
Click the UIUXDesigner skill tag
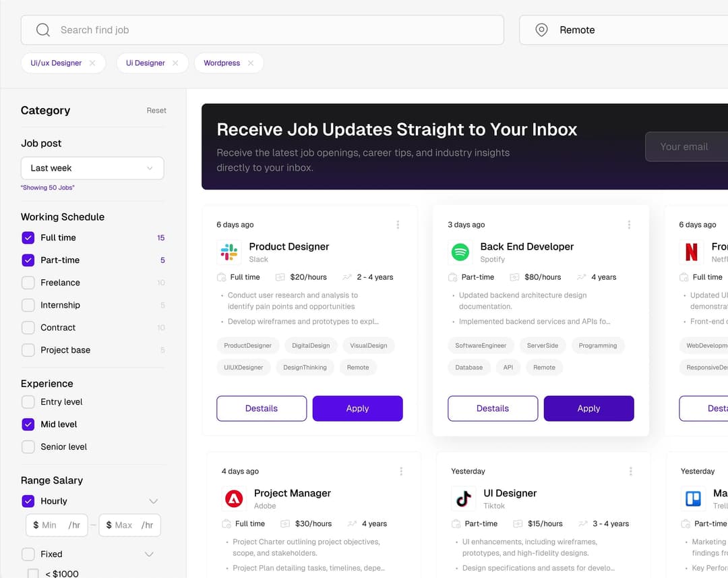(x=244, y=368)
